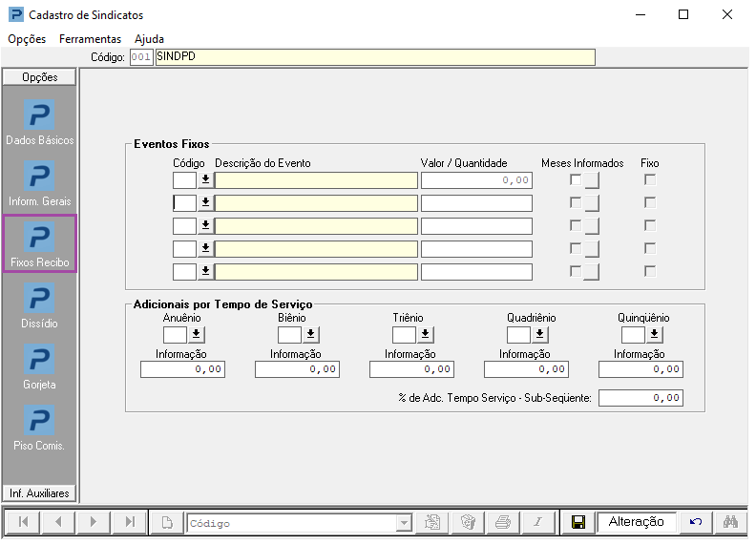Click the undo arrow icon in bottom toolbar

(x=696, y=522)
